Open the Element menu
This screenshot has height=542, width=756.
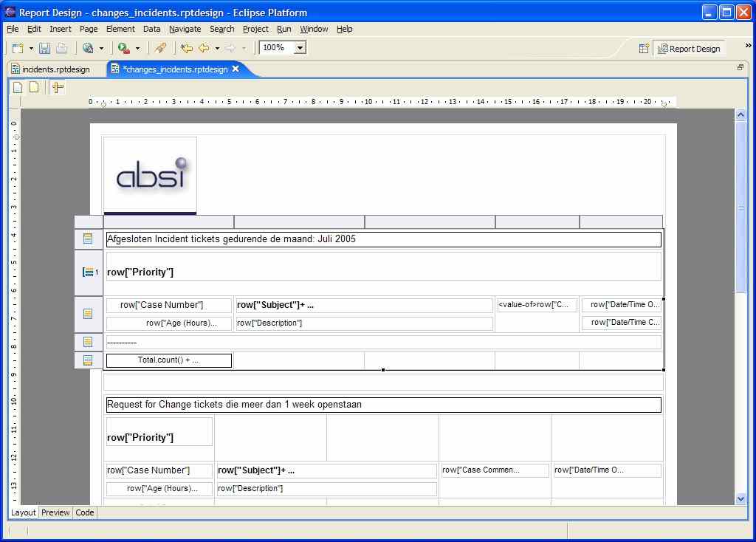tap(120, 29)
